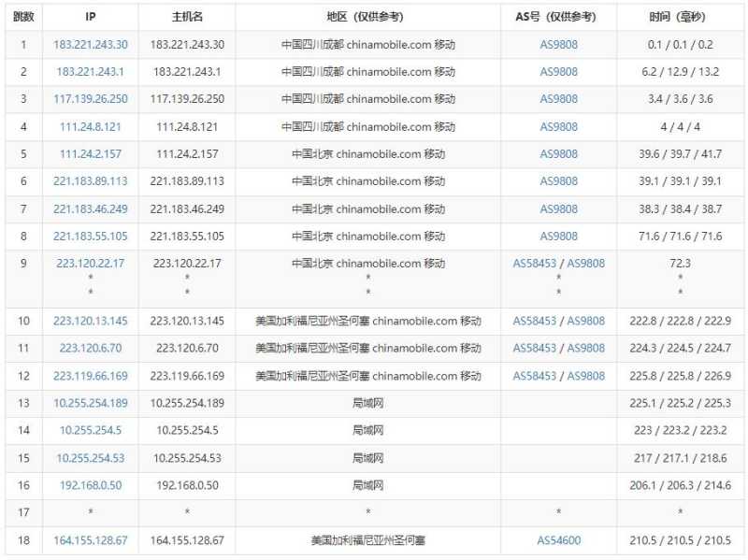Click region 美国加利福尼亚州圣何塞 in hop 18 row

click(367, 540)
